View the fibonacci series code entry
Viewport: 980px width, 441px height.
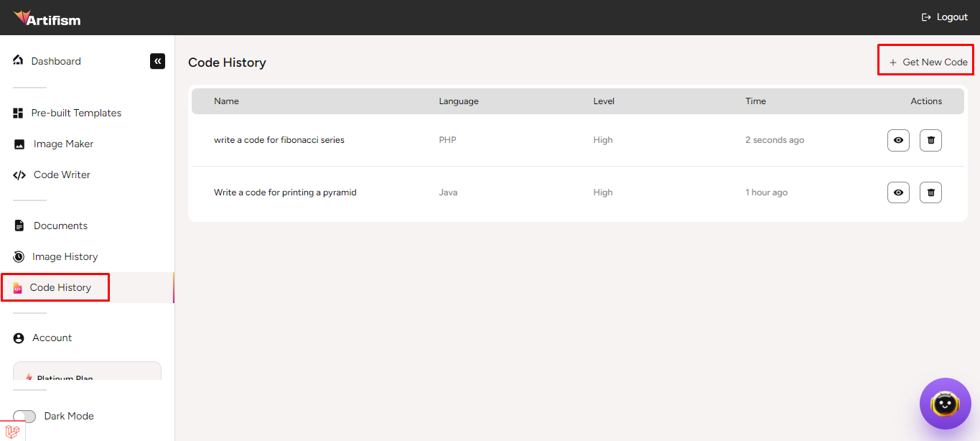tap(898, 140)
